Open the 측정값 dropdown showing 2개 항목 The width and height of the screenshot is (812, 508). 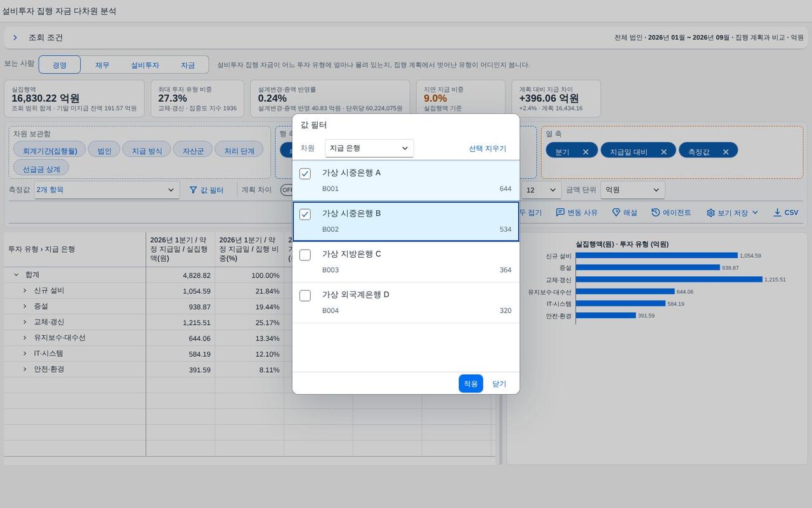(x=106, y=190)
